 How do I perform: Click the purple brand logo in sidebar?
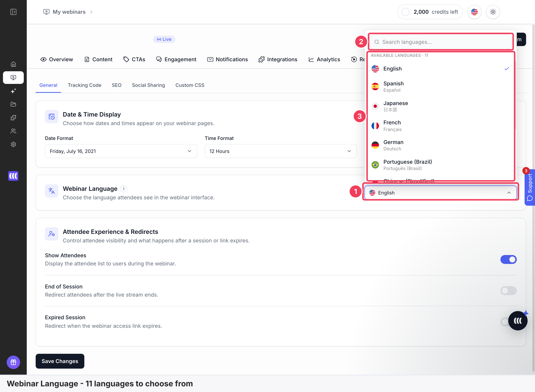point(13,176)
